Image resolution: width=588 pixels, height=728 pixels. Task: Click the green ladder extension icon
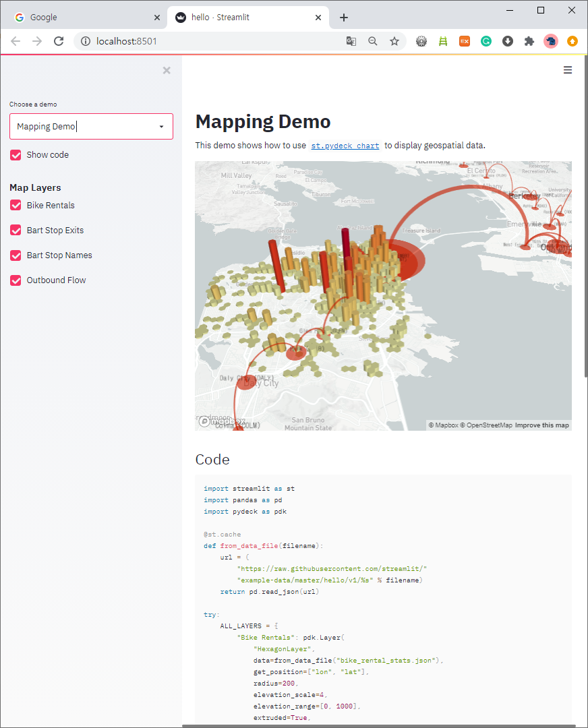(x=443, y=41)
